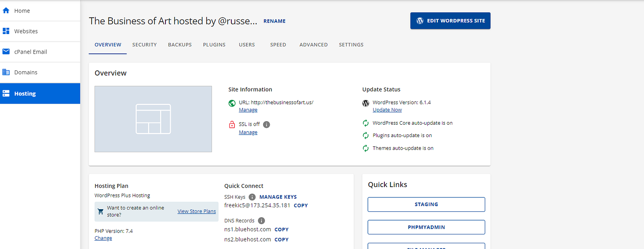Click the Edit WordPress Site button
Image resolution: width=644 pixels, height=249 pixels.
point(450,21)
